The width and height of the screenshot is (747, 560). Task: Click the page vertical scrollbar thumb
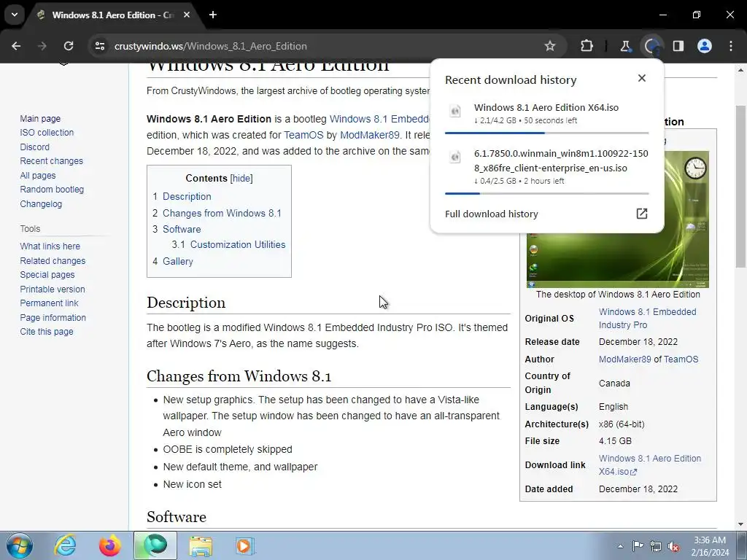[x=741, y=186]
